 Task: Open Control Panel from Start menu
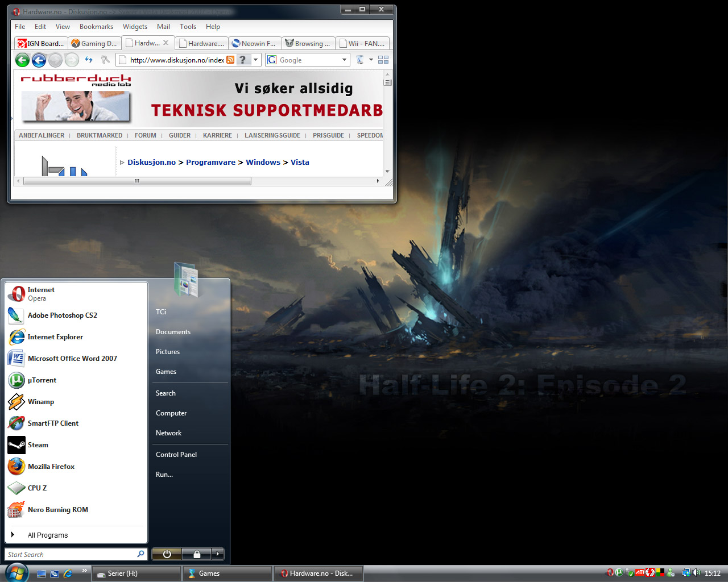pyautogui.click(x=176, y=455)
